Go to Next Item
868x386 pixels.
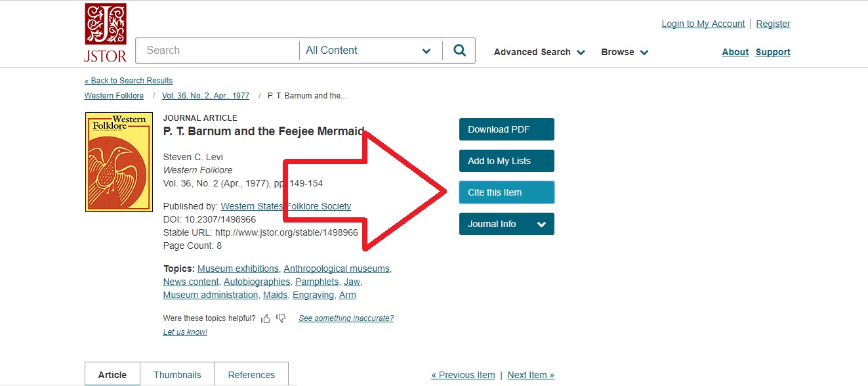pyautogui.click(x=531, y=375)
